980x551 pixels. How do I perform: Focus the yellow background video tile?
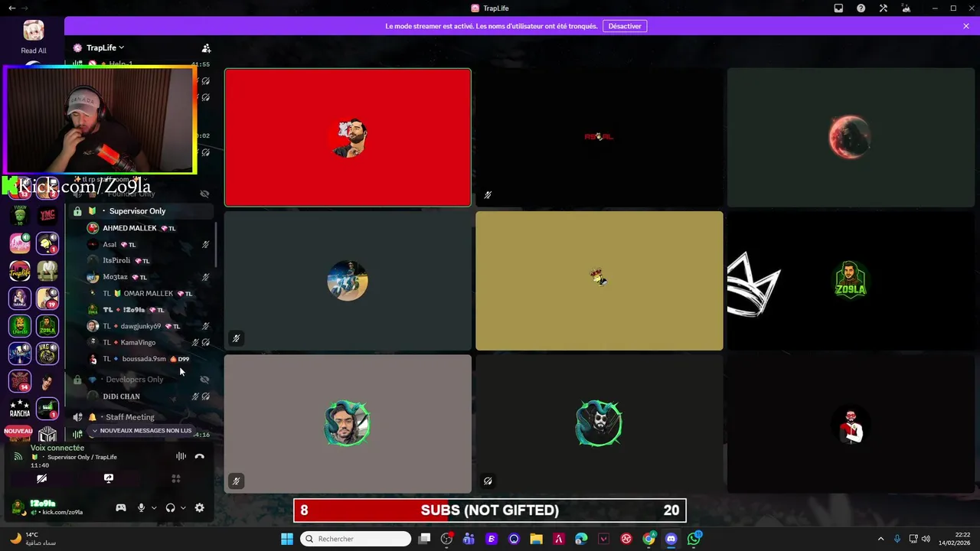coord(599,281)
